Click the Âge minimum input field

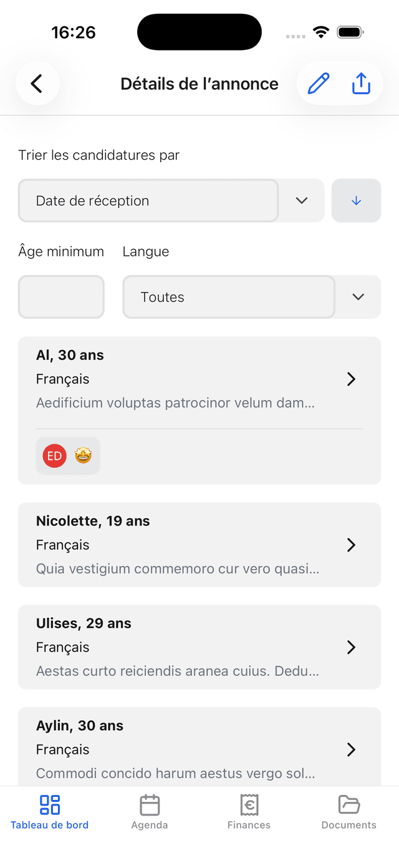coord(61,297)
